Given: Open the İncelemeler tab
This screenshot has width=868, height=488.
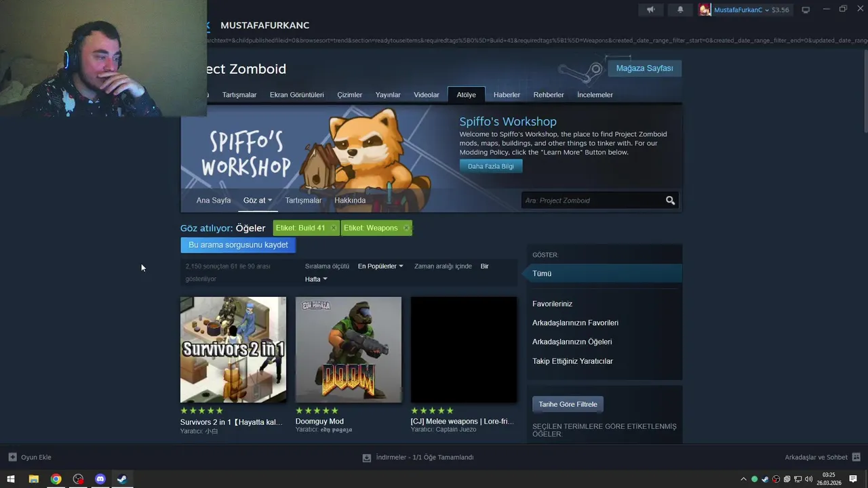Looking at the screenshot, I should 595,95.
